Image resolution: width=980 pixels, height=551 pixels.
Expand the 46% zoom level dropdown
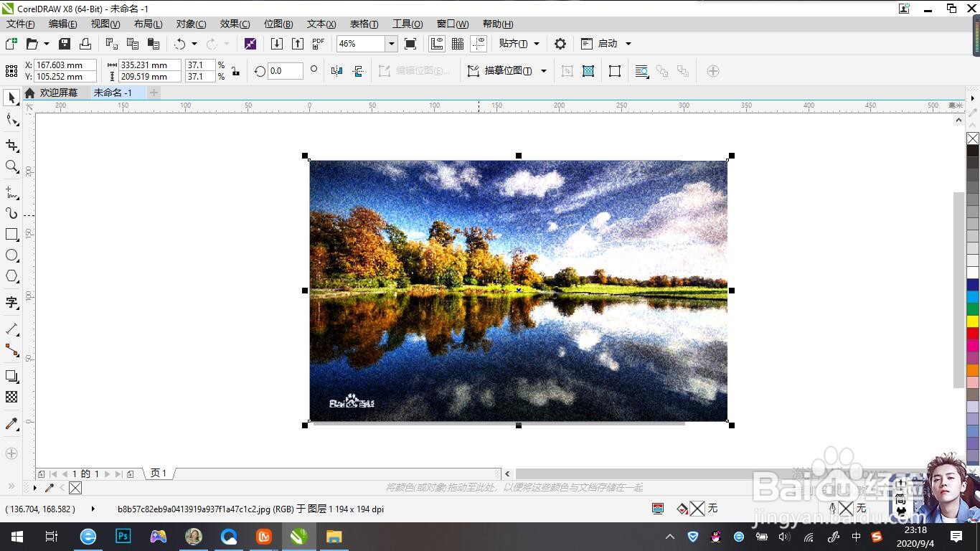click(391, 44)
